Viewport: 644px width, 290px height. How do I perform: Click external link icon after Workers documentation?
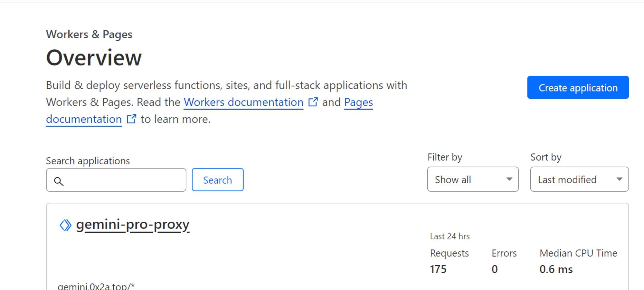pos(313,102)
